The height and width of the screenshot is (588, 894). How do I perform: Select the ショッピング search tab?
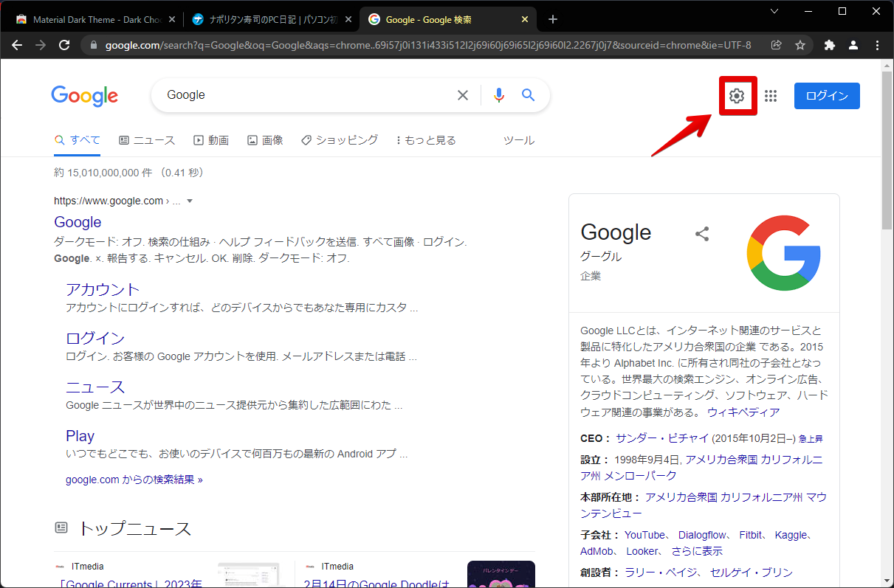[340, 140]
